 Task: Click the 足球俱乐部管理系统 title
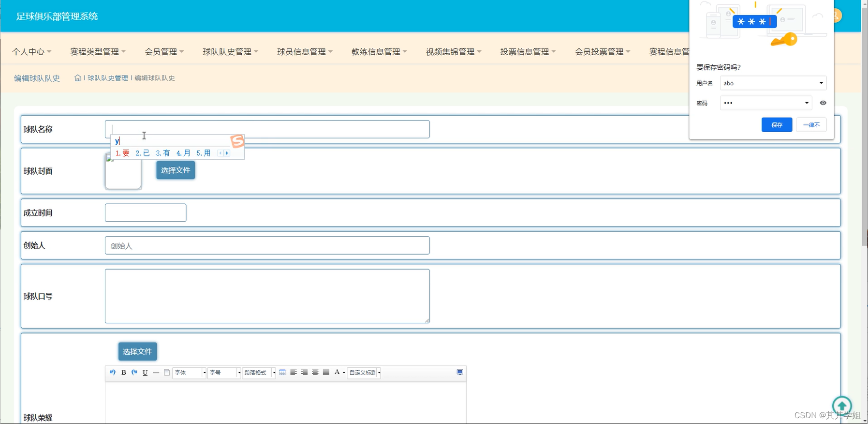57,16
